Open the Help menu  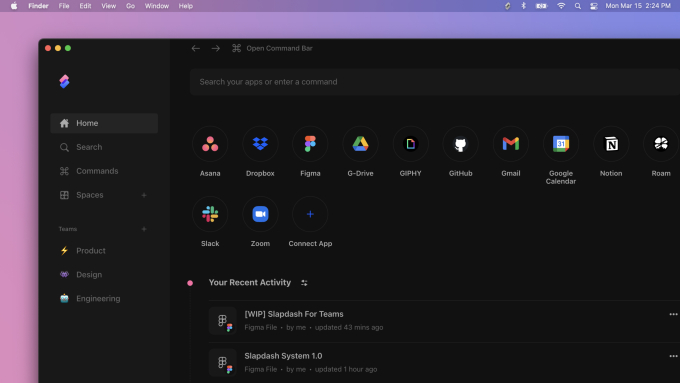186,6
